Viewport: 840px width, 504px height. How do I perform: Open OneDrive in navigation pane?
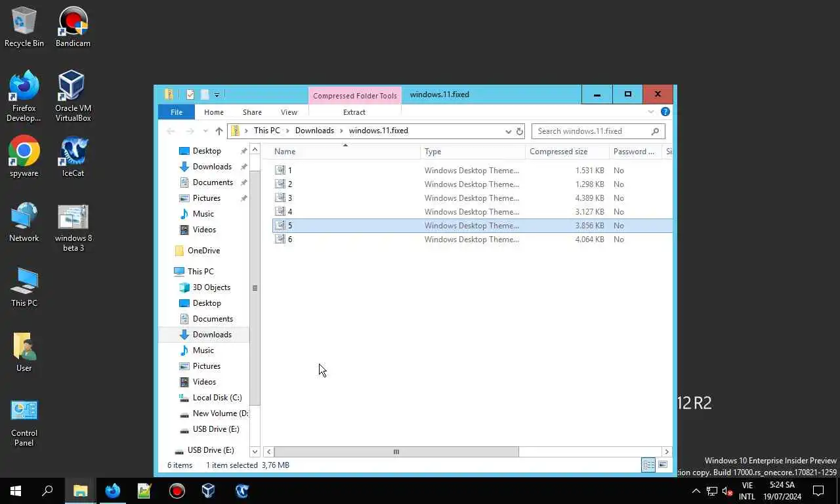[x=203, y=251]
